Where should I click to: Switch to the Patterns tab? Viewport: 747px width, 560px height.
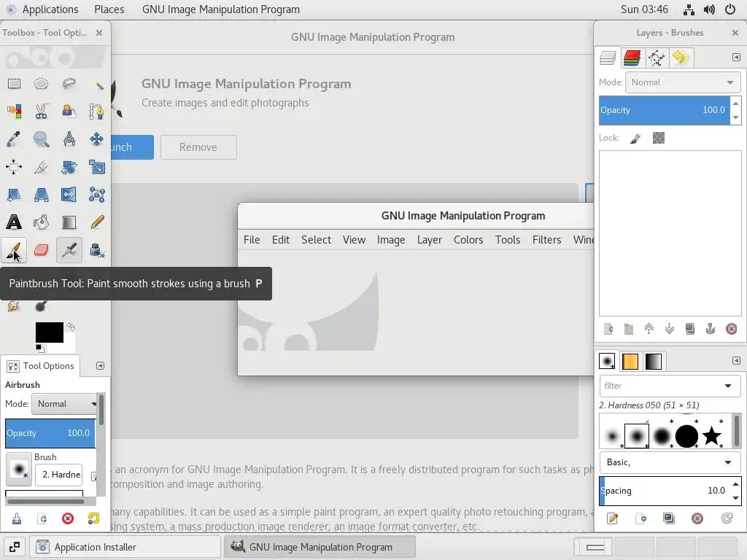point(630,362)
